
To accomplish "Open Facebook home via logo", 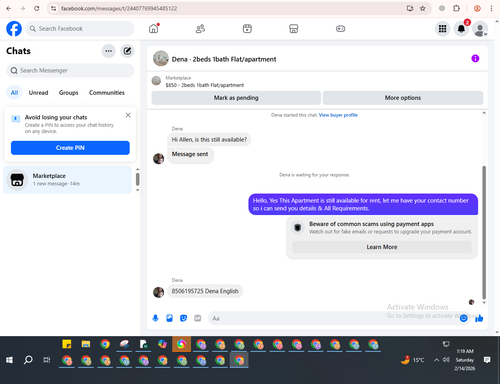I will click(14, 29).
